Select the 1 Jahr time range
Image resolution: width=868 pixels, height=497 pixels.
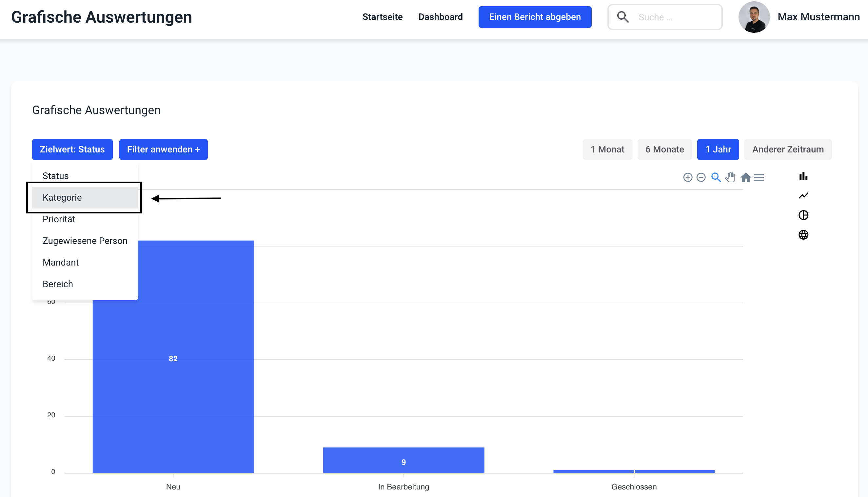tap(718, 149)
